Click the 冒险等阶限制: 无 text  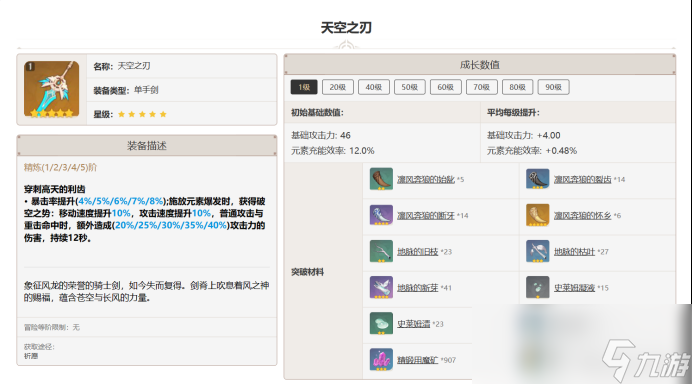52,327
